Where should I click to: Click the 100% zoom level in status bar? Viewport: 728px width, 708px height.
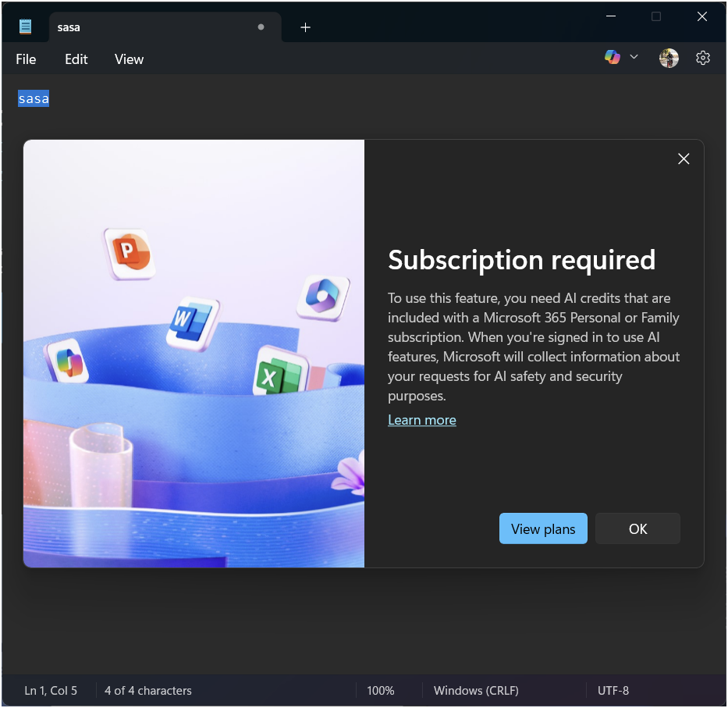380,691
